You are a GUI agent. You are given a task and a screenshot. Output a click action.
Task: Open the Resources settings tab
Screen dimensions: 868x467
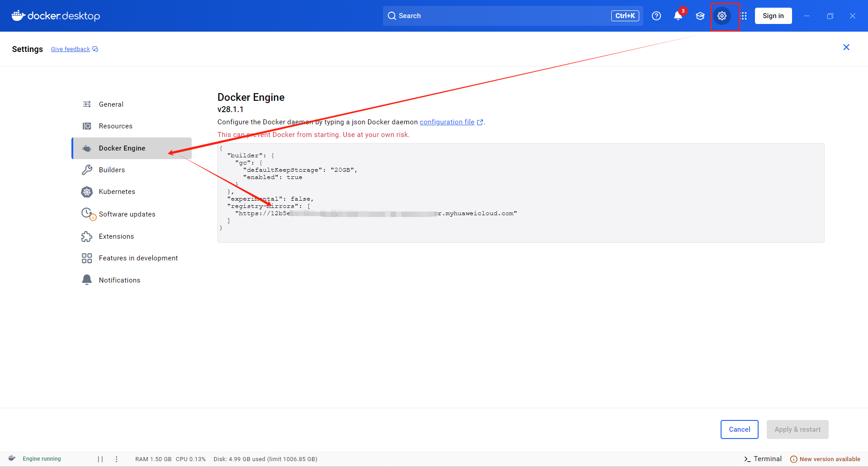[132, 126]
